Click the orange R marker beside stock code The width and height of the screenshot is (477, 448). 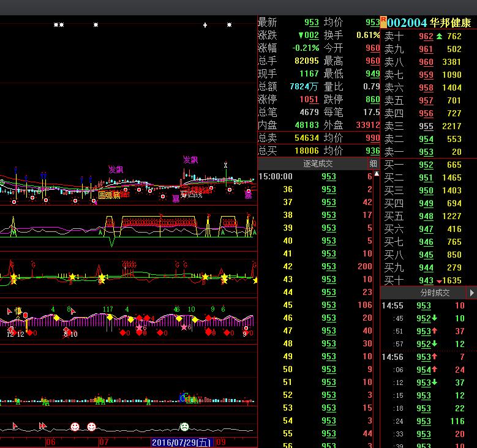[383, 21]
